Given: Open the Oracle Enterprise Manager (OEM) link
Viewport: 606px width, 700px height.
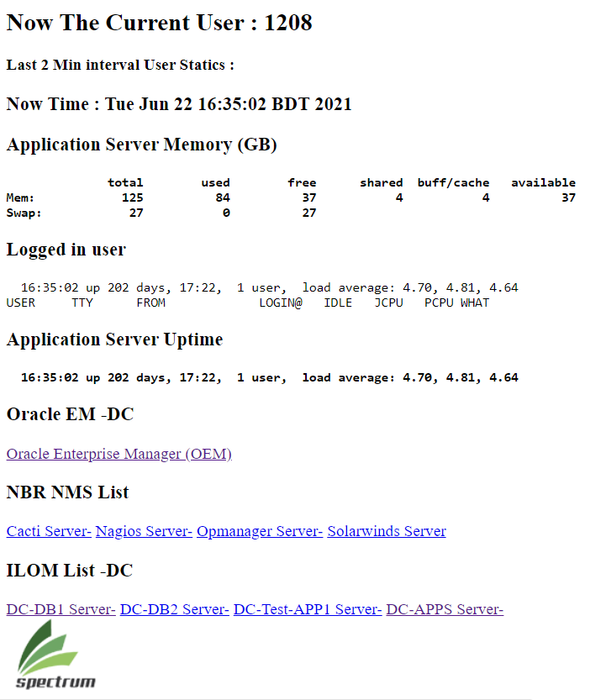Looking at the screenshot, I should tap(119, 454).
